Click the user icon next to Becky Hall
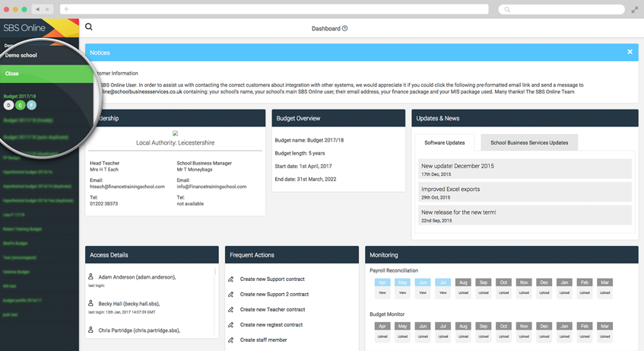 (x=91, y=304)
